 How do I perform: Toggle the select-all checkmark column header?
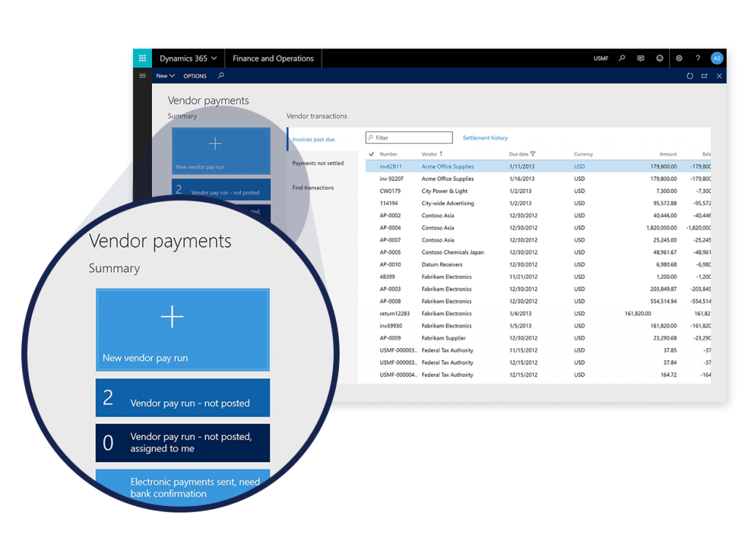[x=371, y=154]
